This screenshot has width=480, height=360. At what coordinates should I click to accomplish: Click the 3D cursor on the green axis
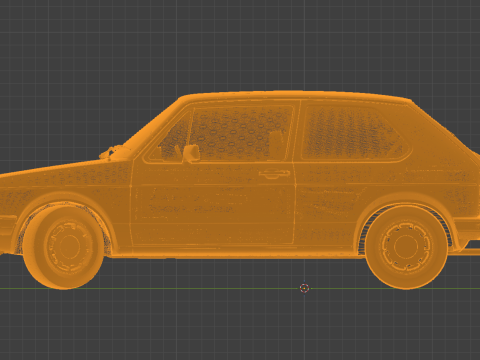click(304, 288)
